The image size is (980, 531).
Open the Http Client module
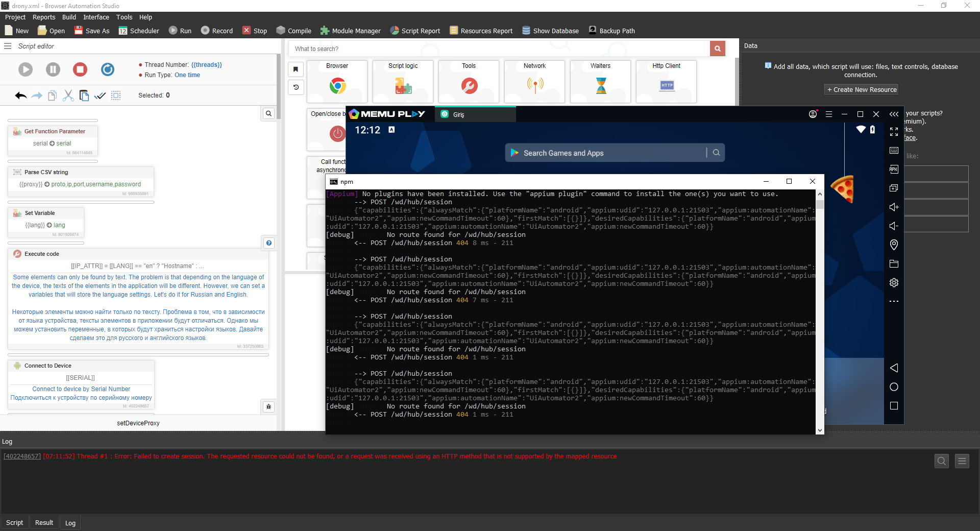pos(667,81)
